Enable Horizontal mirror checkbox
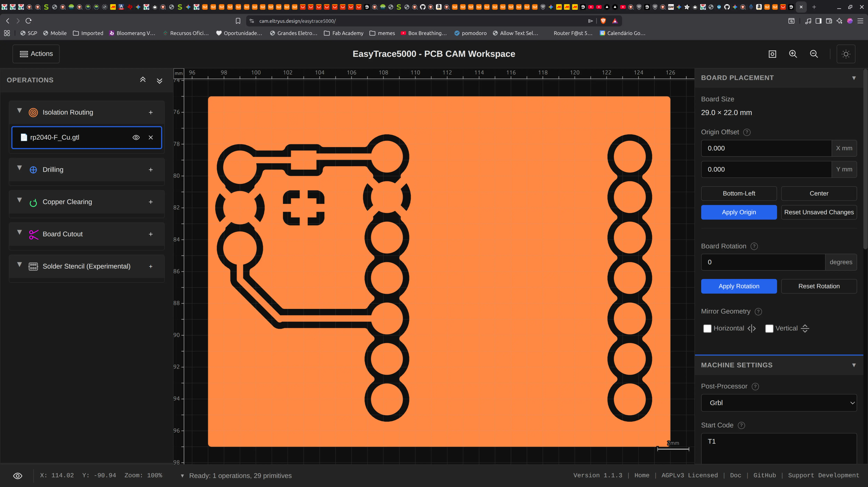 (x=707, y=328)
